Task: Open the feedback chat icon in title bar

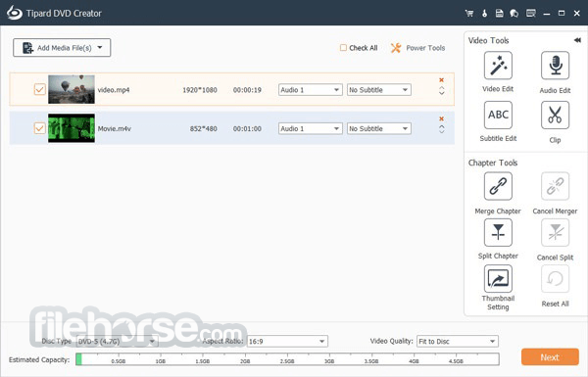Action: pyautogui.click(x=514, y=13)
